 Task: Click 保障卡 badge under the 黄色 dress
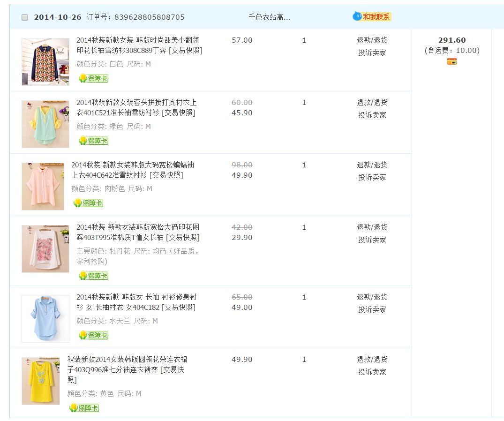[x=84, y=408]
